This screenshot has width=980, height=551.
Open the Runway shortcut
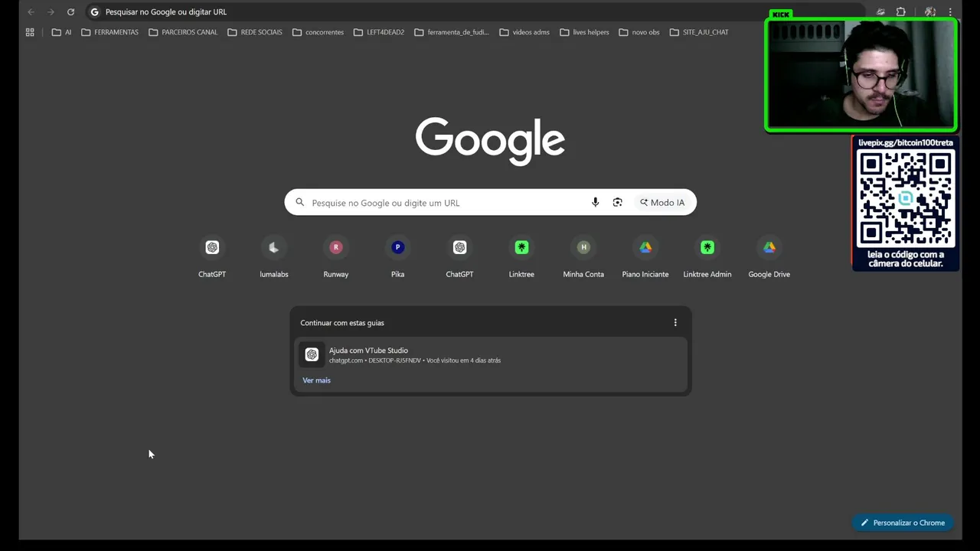pos(336,257)
